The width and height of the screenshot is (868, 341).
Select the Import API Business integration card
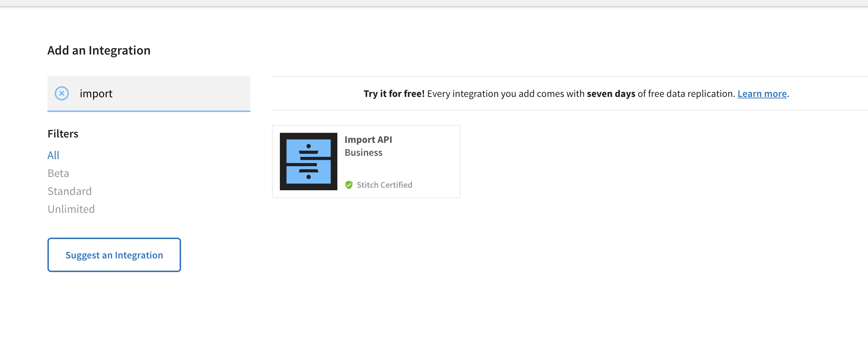(366, 161)
